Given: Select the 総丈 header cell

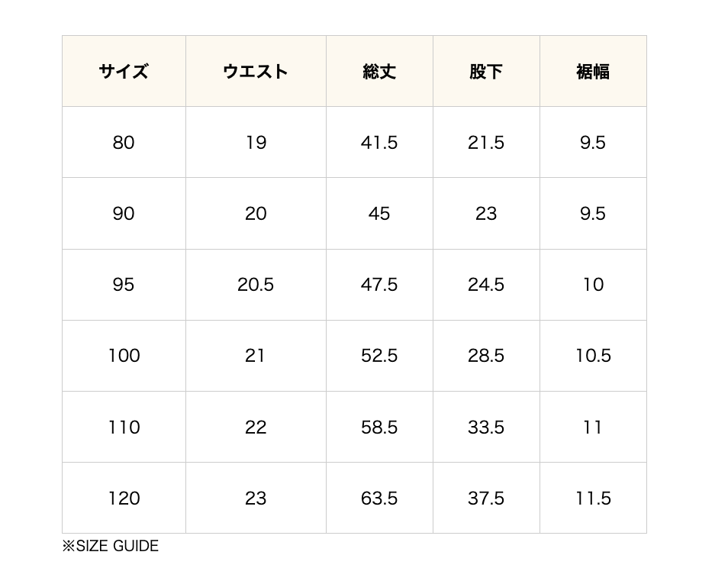Looking at the screenshot, I should coord(379,72).
